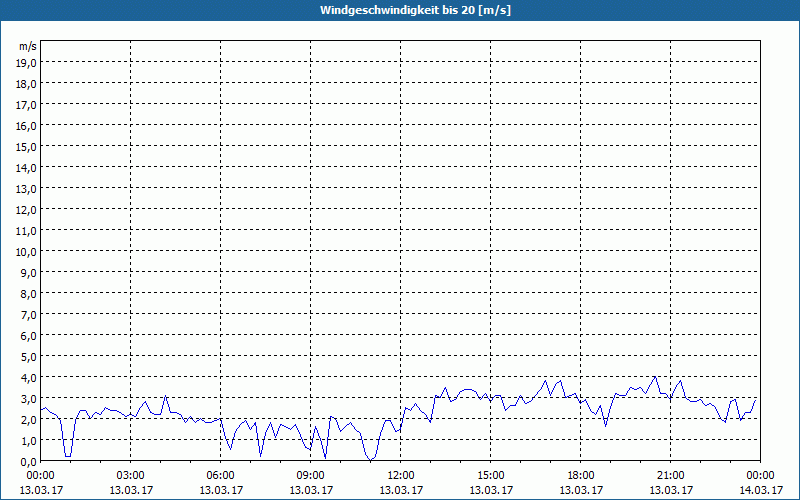
Task: Click the 7,0 y-axis value
Action: point(30,315)
